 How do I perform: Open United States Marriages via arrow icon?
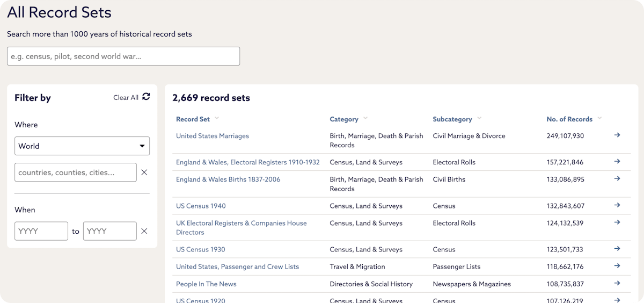pyautogui.click(x=617, y=135)
